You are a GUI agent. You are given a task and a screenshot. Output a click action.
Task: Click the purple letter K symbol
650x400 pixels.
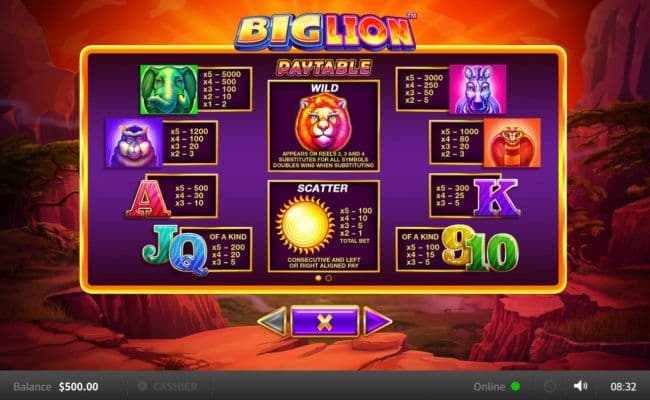pos(497,197)
